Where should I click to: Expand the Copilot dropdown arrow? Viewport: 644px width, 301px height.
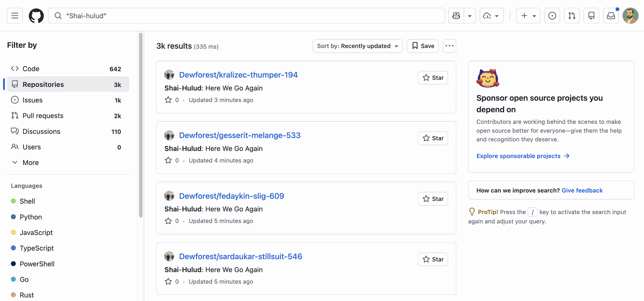pyautogui.click(x=470, y=16)
